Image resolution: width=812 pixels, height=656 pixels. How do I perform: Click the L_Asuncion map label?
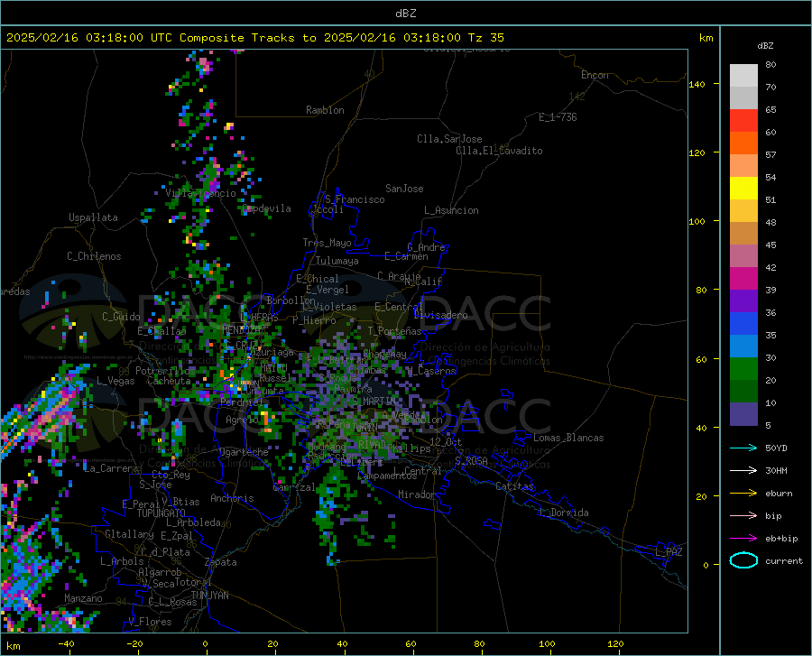[x=451, y=210]
